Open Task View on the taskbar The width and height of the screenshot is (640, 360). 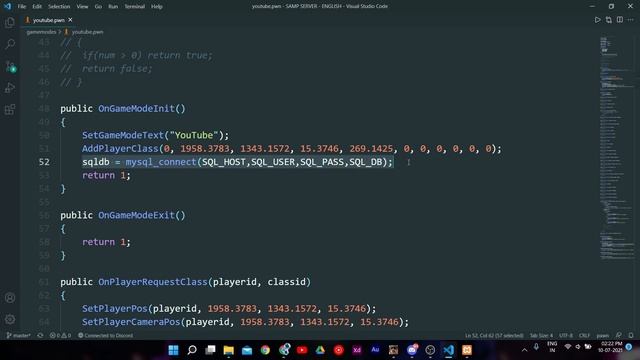pyautogui.click(x=210, y=350)
